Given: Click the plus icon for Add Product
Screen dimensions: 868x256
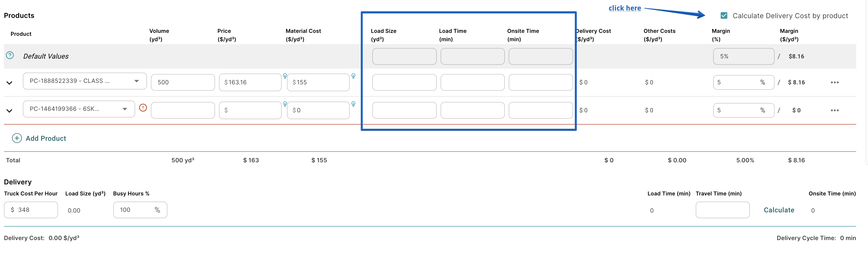Looking at the screenshot, I should 17,138.
